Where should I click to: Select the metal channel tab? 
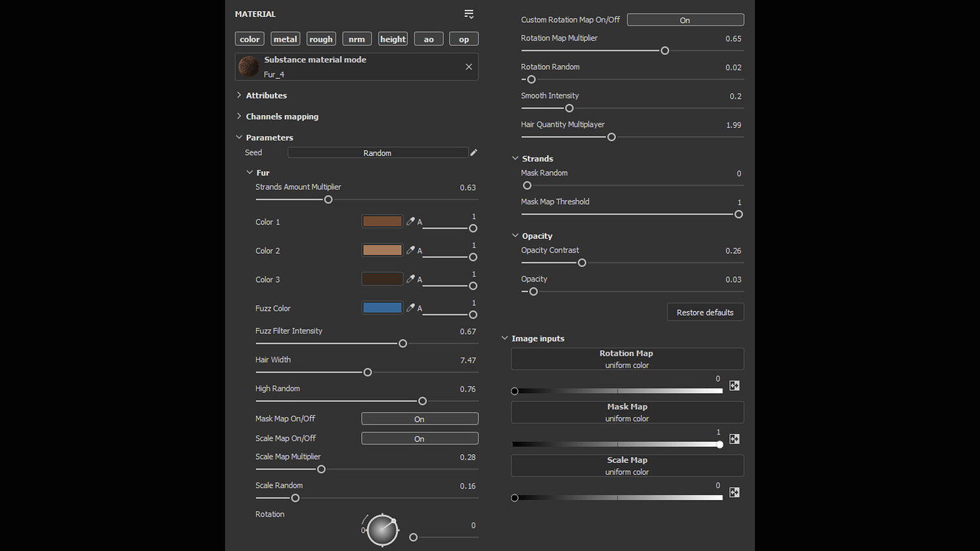(x=285, y=39)
